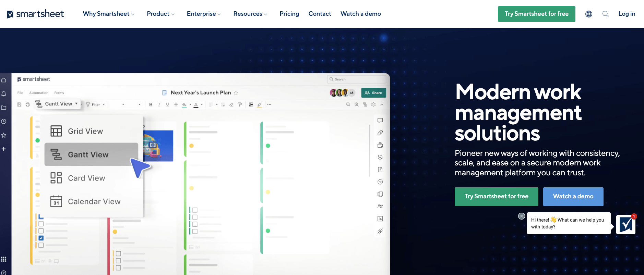This screenshot has width=644, height=275.
Task: Open the attachments link icon in the right rail
Action: click(x=380, y=133)
